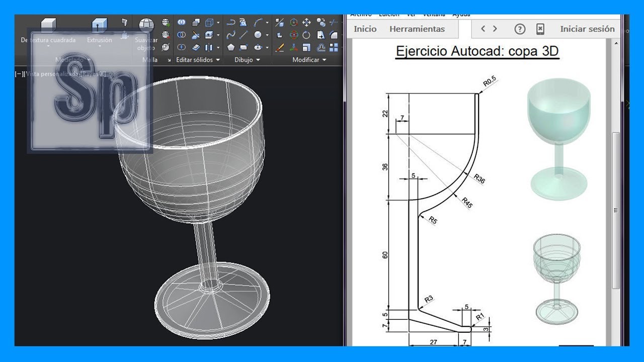Click the Trim tool in Modificar panel
This screenshot has width=644, height=362.
pyautogui.click(x=334, y=23)
